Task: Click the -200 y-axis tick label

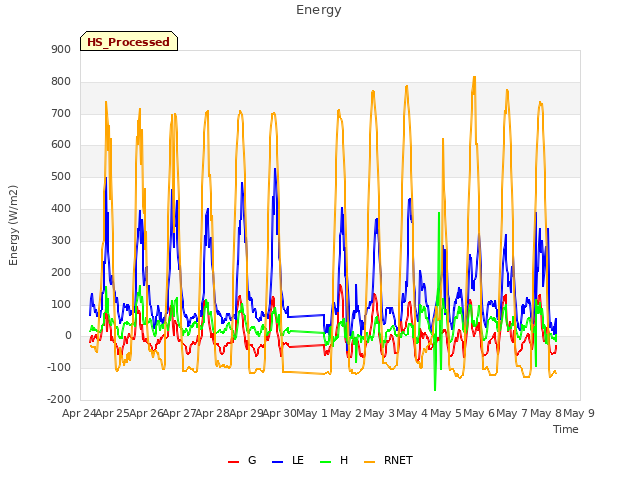Action: (59, 400)
